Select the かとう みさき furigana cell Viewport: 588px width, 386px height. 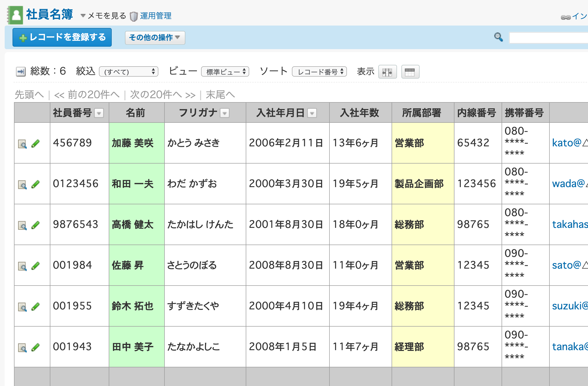pyautogui.click(x=205, y=143)
